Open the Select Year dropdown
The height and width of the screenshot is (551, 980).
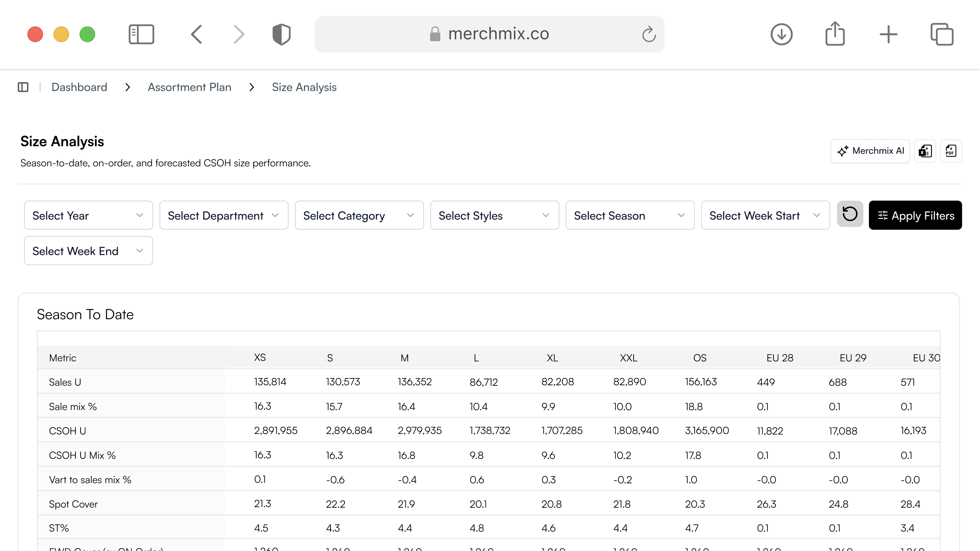(x=88, y=215)
